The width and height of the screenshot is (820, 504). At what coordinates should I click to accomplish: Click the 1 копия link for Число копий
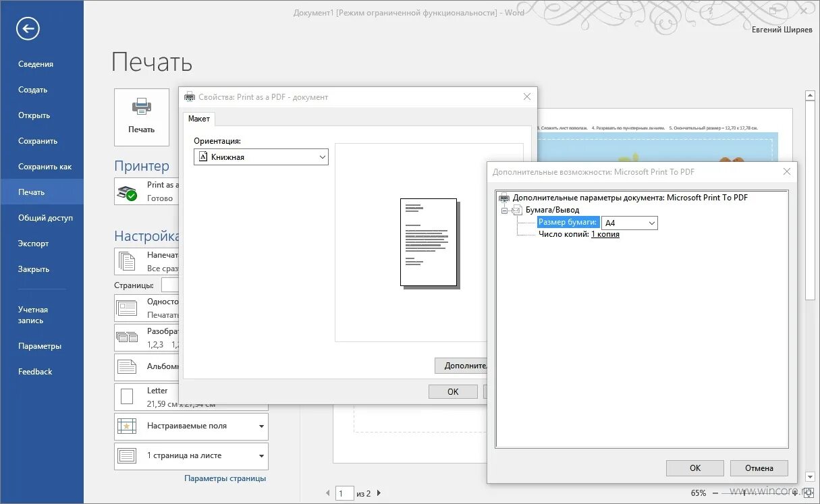click(605, 234)
